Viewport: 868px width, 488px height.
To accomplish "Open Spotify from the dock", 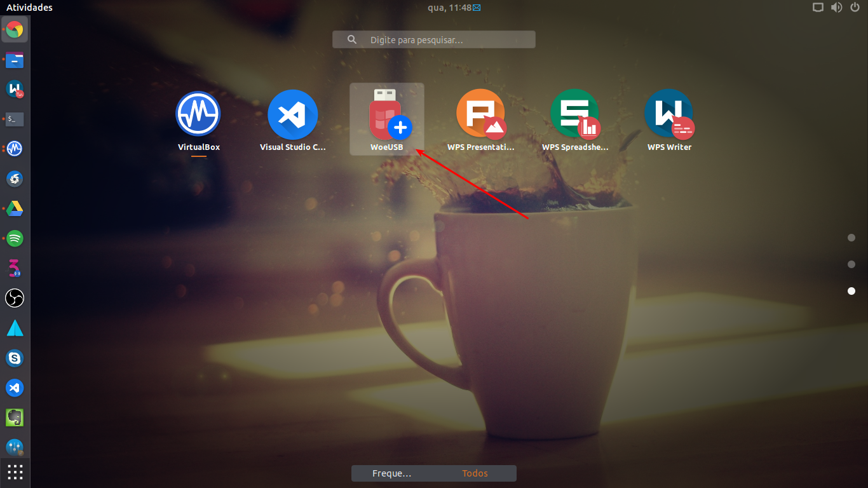I will point(15,238).
